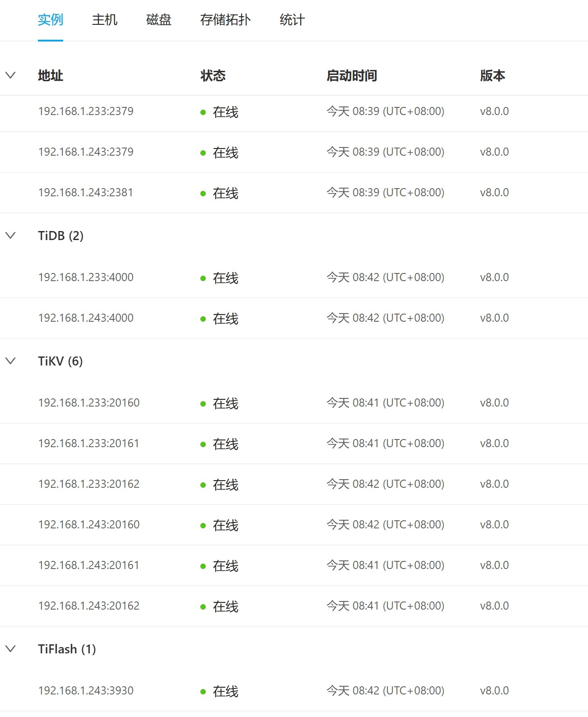Select address 192.168.1.233:2379
This screenshot has height=717, width=588.
[x=86, y=111]
